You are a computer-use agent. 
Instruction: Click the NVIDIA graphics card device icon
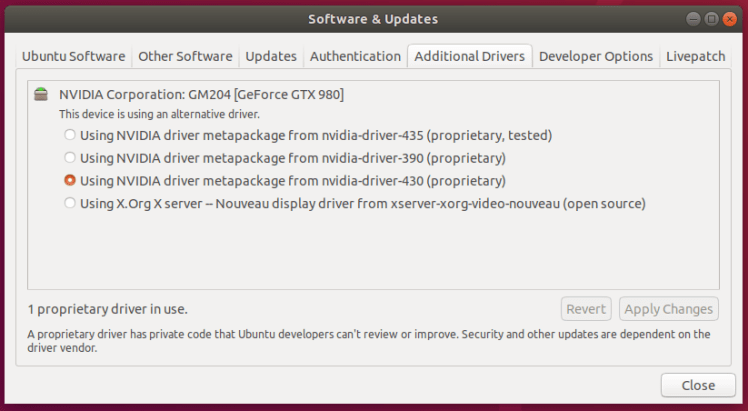pos(40,95)
